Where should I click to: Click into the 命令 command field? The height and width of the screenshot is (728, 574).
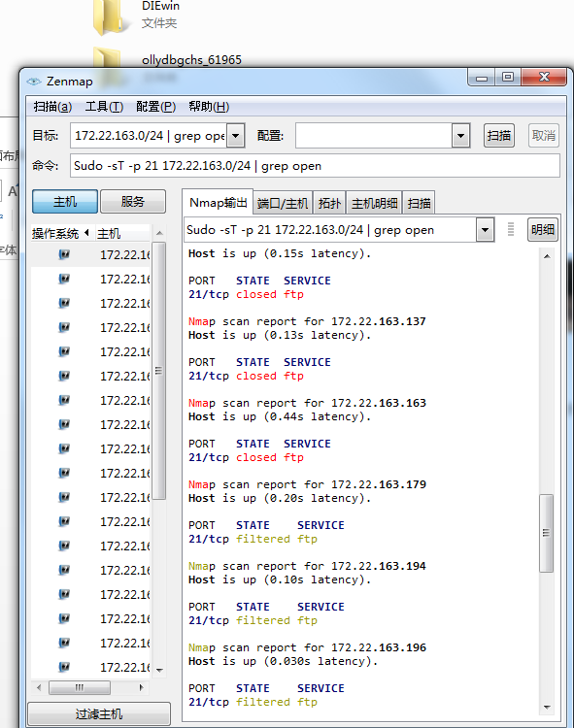[315, 166]
